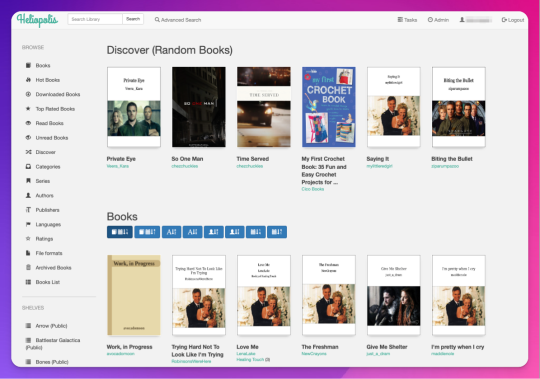540x379 pixels.
Task: Click author link under Biting the Bullet title
Action: pos(445,166)
